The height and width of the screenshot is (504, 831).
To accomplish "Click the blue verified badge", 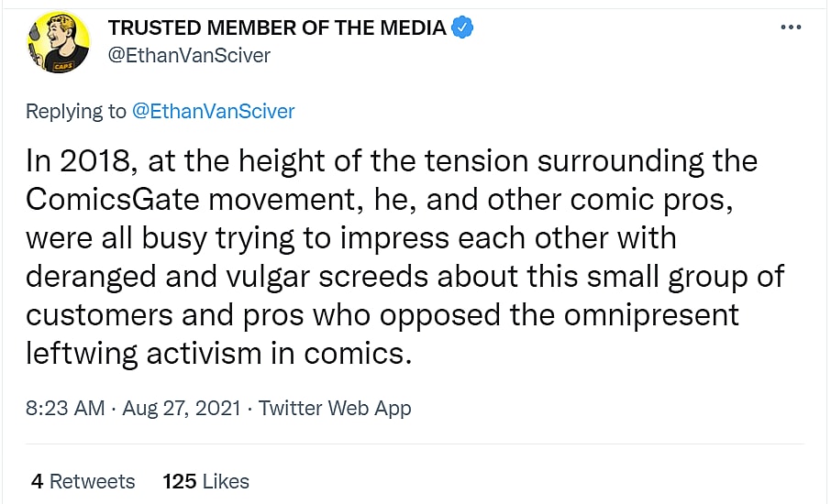I will (464, 28).
